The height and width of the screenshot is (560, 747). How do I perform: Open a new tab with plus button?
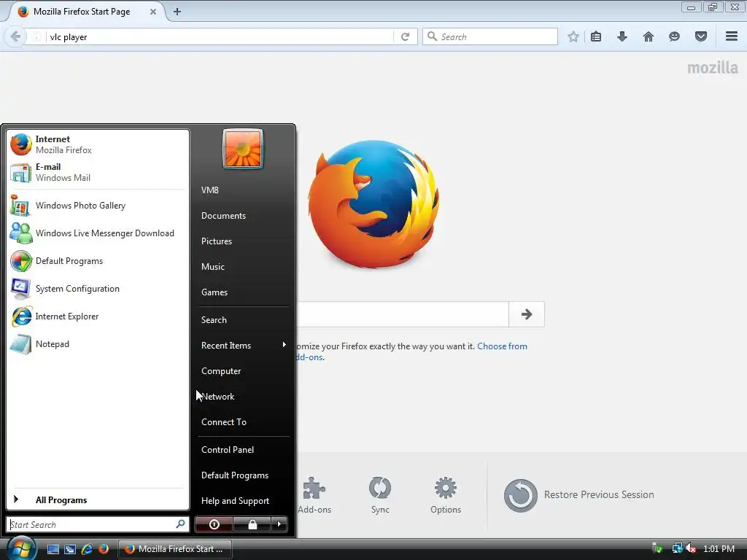pyautogui.click(x=177, y=12)
